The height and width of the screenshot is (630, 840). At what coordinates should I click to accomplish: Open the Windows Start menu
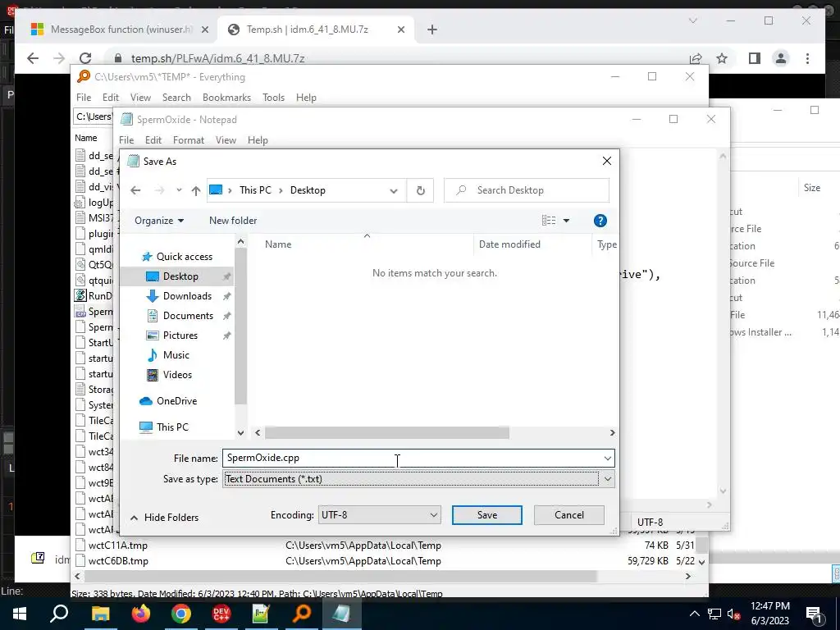tap(20, 614)
